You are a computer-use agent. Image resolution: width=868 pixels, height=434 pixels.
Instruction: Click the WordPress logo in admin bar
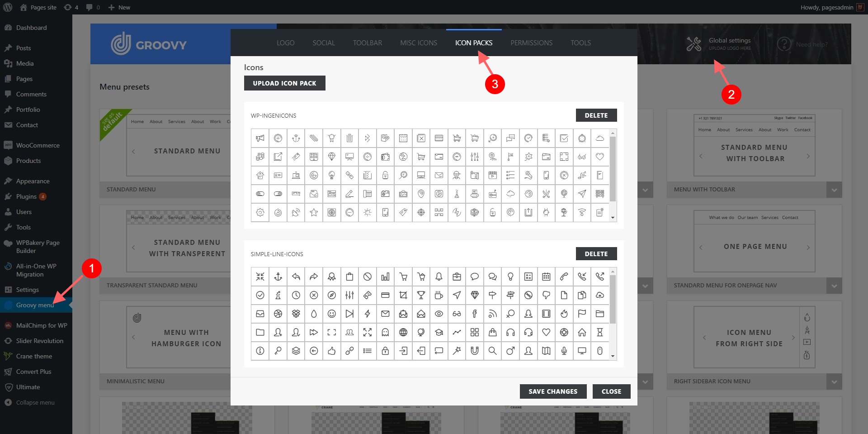pos(8,7)
